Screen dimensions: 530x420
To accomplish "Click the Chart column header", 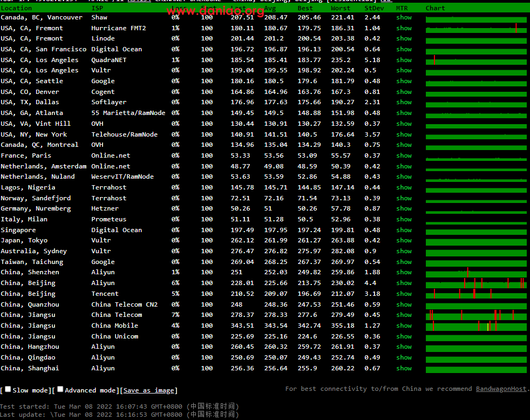I will click(x=436, y=8).
